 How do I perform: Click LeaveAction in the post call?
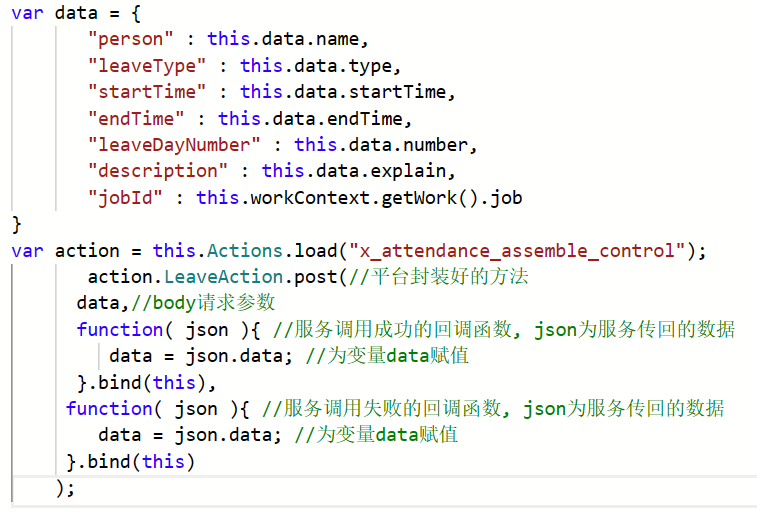tap(209, 276)
